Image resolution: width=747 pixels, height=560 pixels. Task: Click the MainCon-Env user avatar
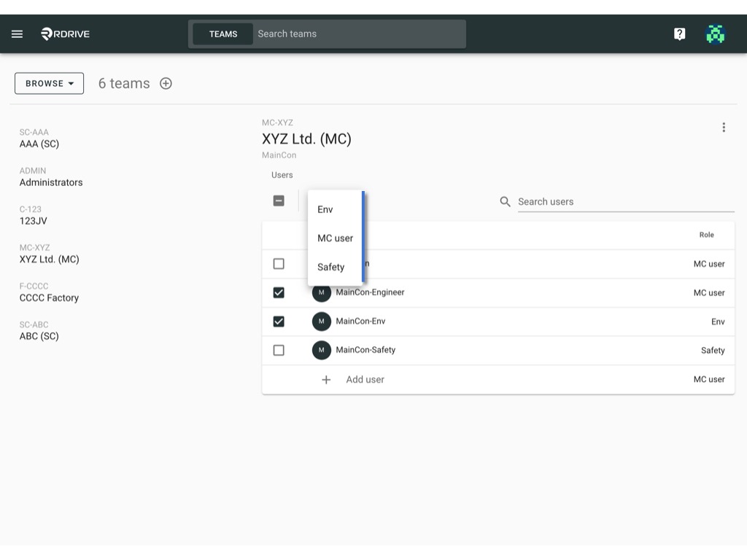point(322,322)
